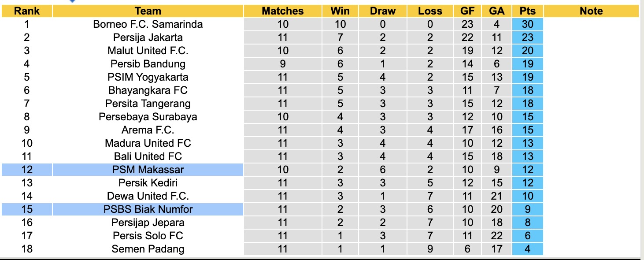Click the Persib Bandung team name

pyautogui.click(x=148, y=64)
